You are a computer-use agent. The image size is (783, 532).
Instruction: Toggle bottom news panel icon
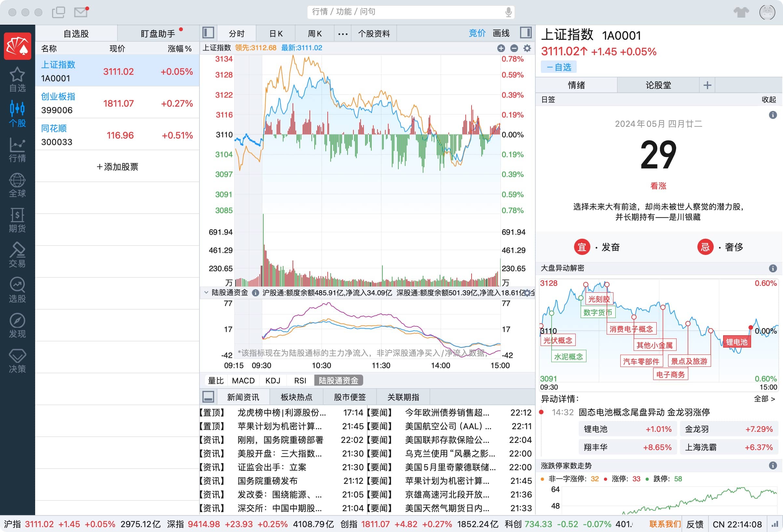(208, 397)
